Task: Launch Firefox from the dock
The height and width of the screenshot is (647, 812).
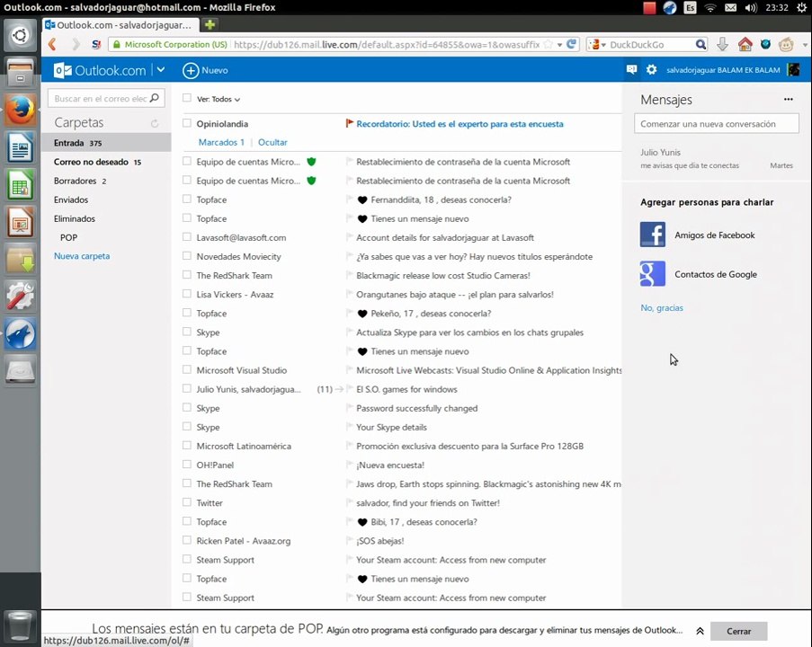Action: 20,110
